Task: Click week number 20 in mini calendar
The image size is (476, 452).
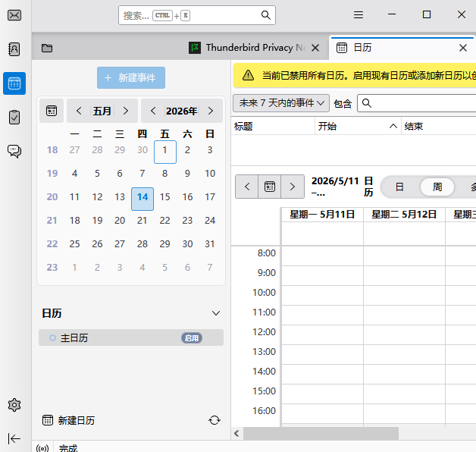Action: [52, 197]
